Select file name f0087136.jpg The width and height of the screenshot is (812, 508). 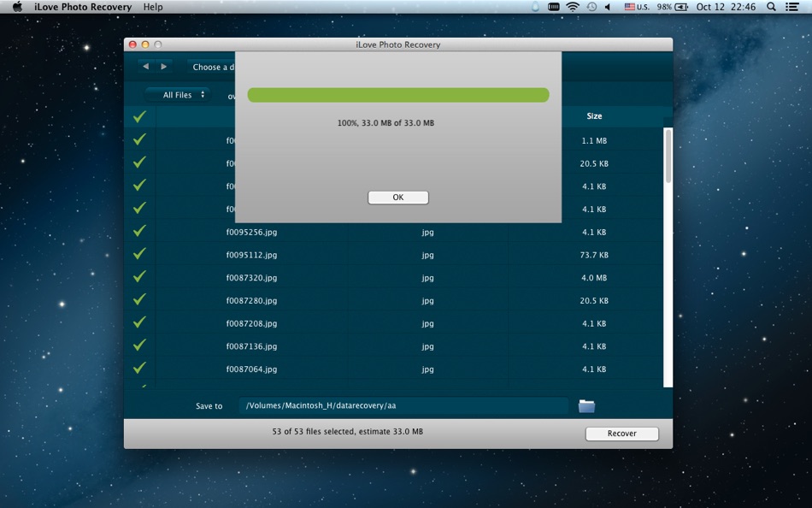(x=251, y=346)
